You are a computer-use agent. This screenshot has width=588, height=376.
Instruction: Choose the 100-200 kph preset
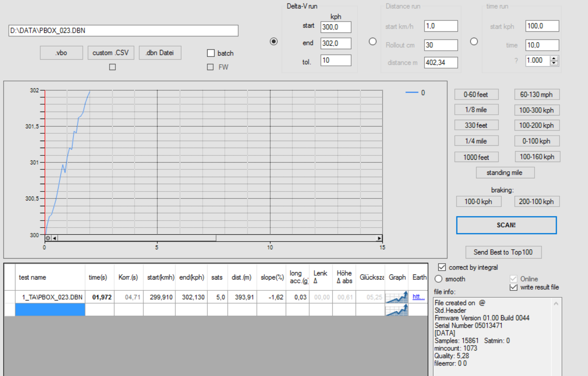pos(536,125)
